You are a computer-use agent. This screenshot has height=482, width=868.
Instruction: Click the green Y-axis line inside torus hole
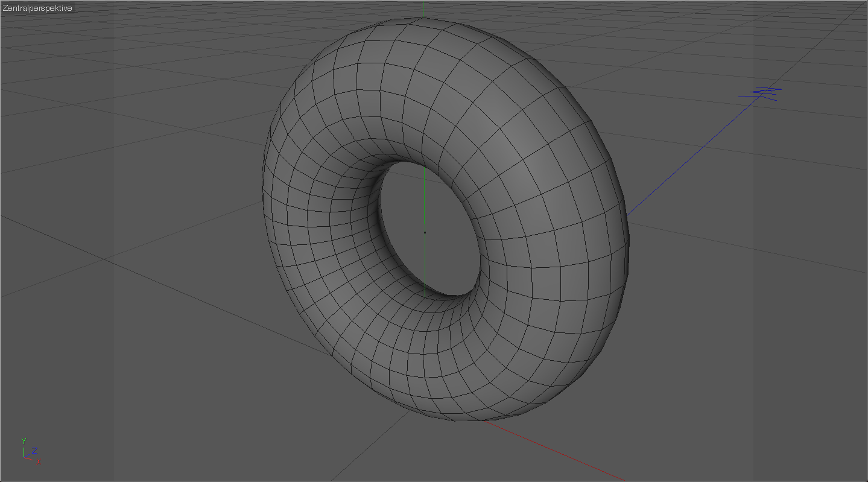point(425,265)
